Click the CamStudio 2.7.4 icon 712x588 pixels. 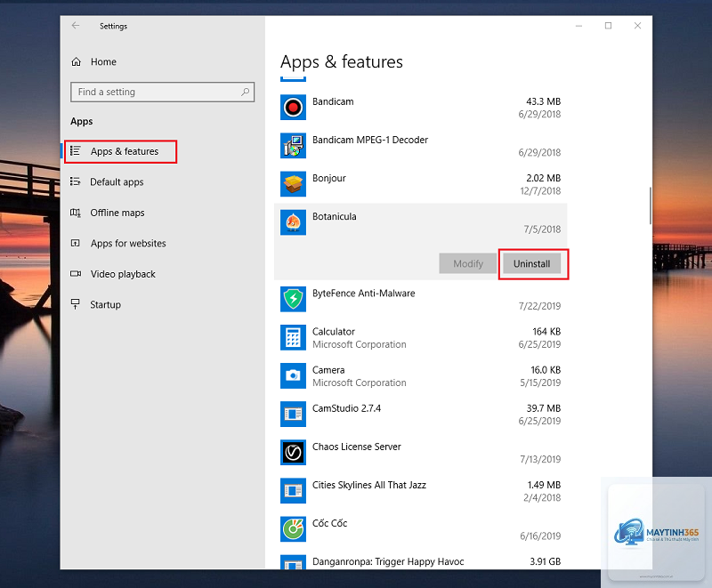[293, 415]
